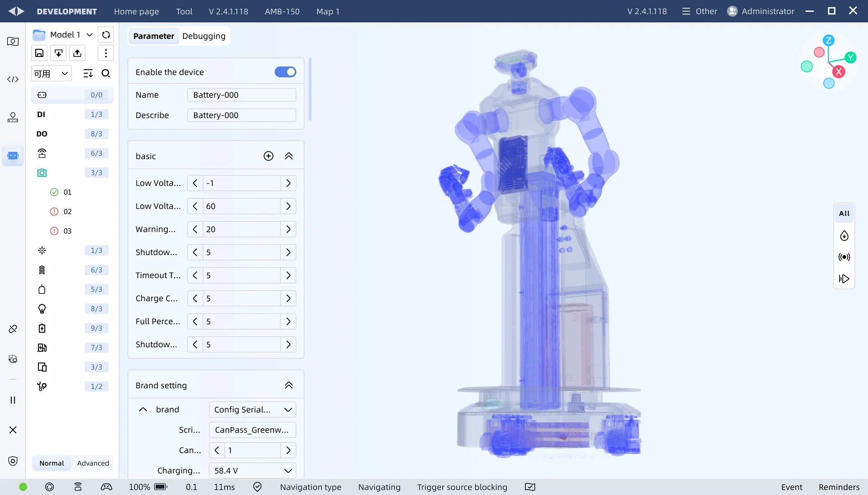Click the shield check status icon

(257, 487)
